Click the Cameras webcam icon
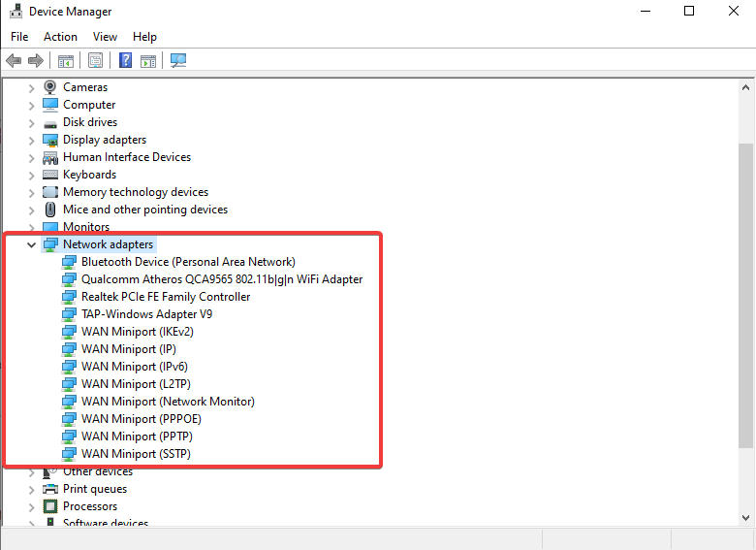Viewport: 756px width, 550px height. coord(50,87)
